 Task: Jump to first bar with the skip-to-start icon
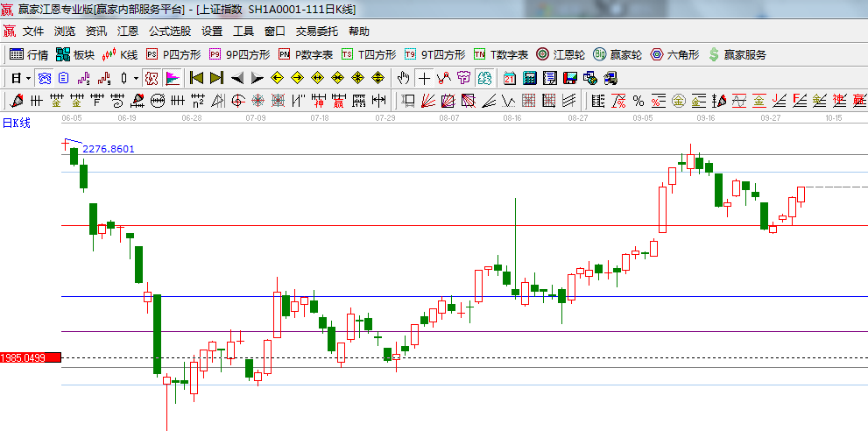(x=196, y=78)
